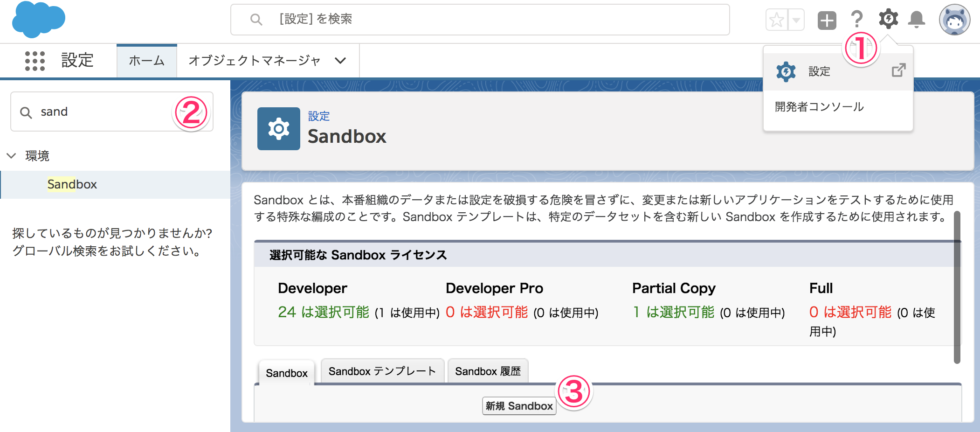Open Sandbox in the sidebar tree
This screenshot has height=432, width=980.
click(x=72, y=184)
